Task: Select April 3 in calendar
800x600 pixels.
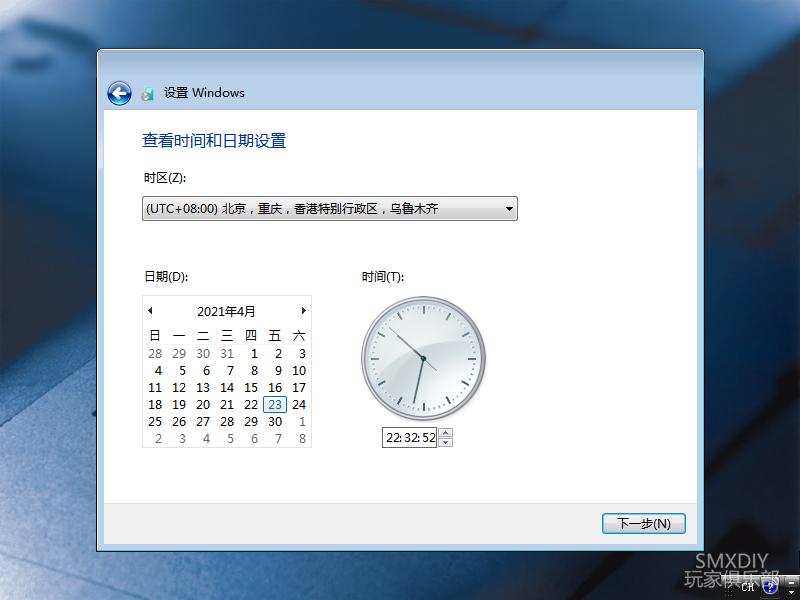Action: [x=302, y=354]
